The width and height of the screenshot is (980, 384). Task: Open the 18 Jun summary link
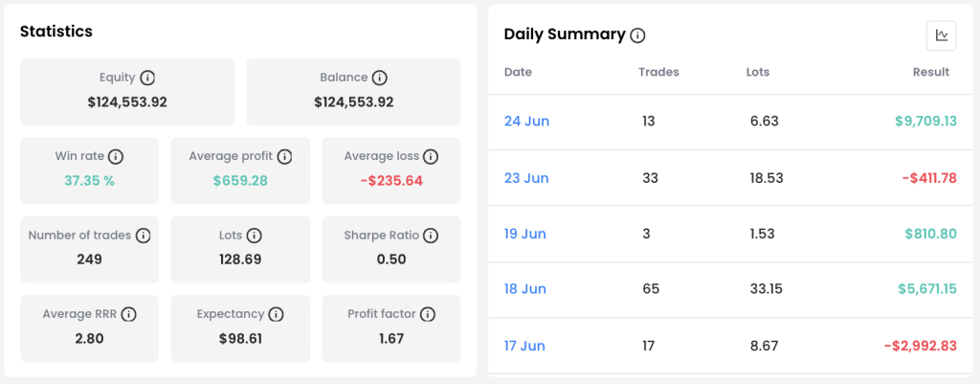[x=525, y=289]
